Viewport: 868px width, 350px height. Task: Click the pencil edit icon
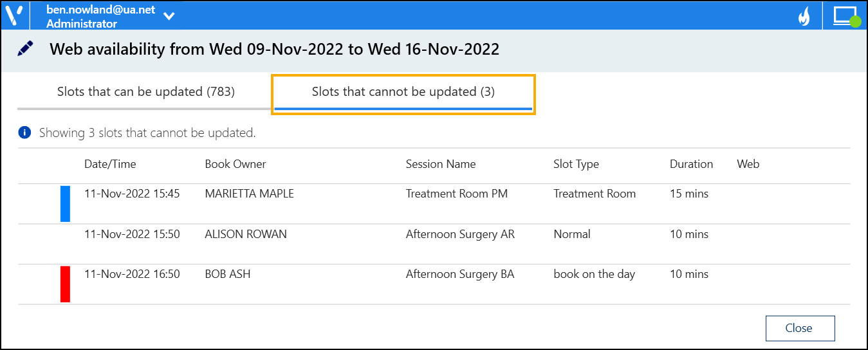pyautogui.click(x=25, y=49)
